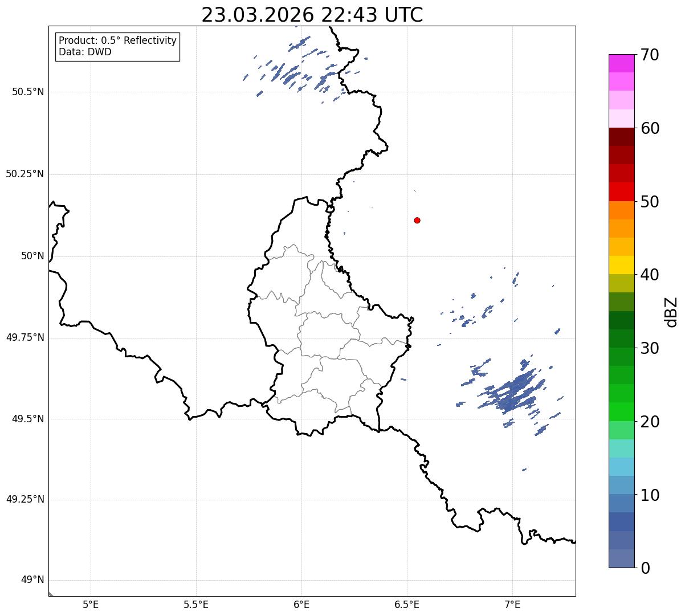Image resolution: width=685 pixels, height=616 pixels.
Task: Pick the bright green 20 dBZ swatch
Action: [x=621, y=412]
